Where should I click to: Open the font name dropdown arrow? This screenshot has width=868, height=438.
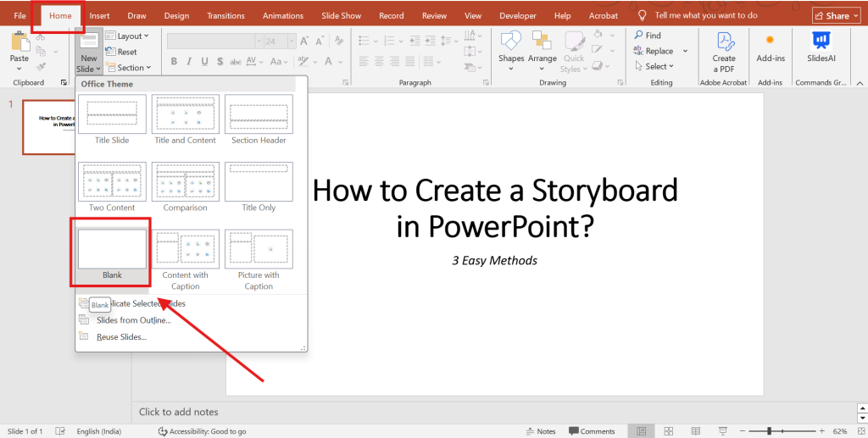pos(259,42)
